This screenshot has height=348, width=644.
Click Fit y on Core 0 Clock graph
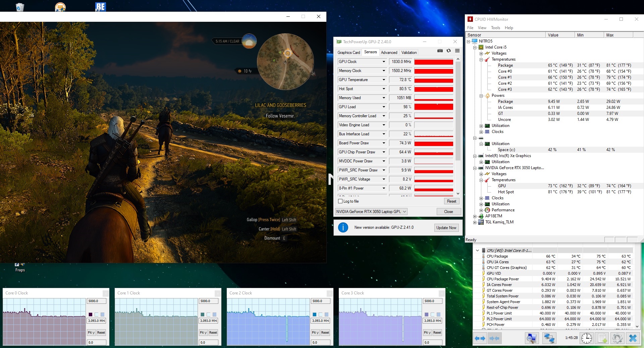pos(91,333)
